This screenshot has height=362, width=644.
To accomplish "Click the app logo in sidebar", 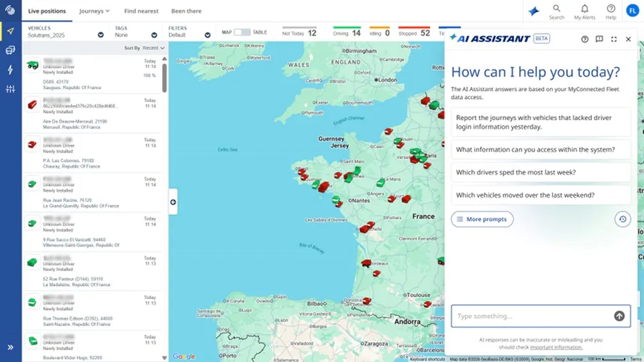I will pos(10,10).
